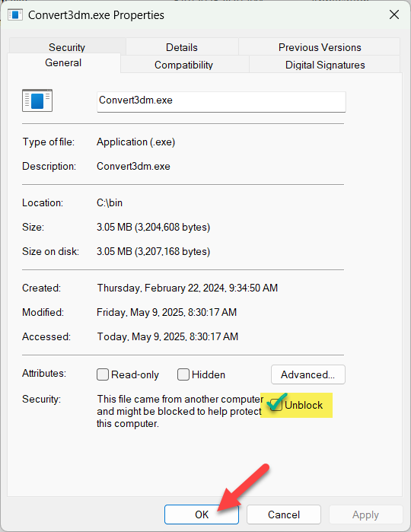The width and height of the screenshot is (411, 532).
Task: Toggle the Hidden attribute checkbox
Action: tap(183, 374)
